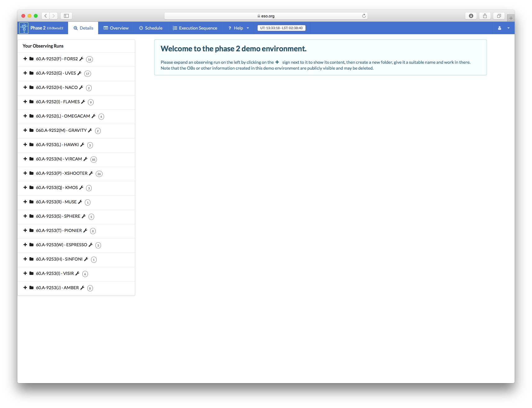532x408 pixels.
Task: Click the Phase 2 ESO logo
Action: pos(24,28)
